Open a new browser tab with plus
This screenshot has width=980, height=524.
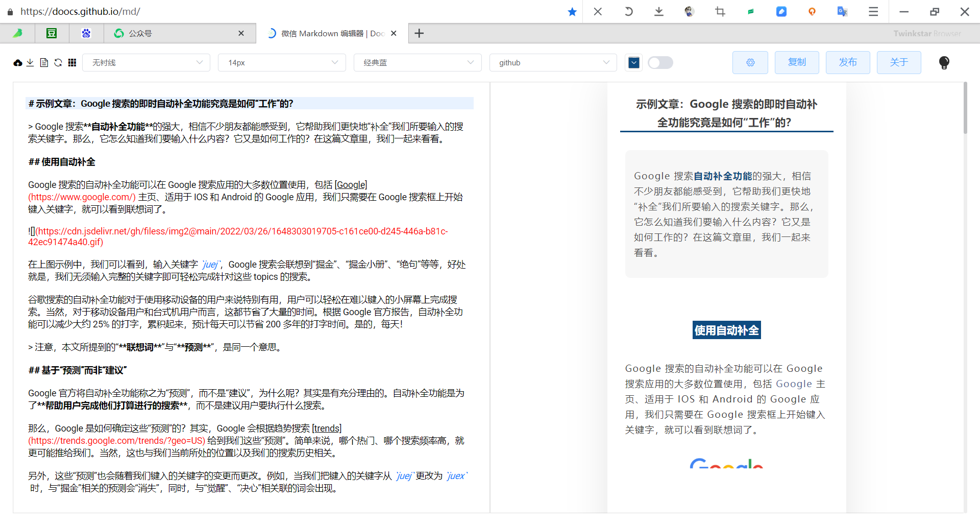(419, 33)
